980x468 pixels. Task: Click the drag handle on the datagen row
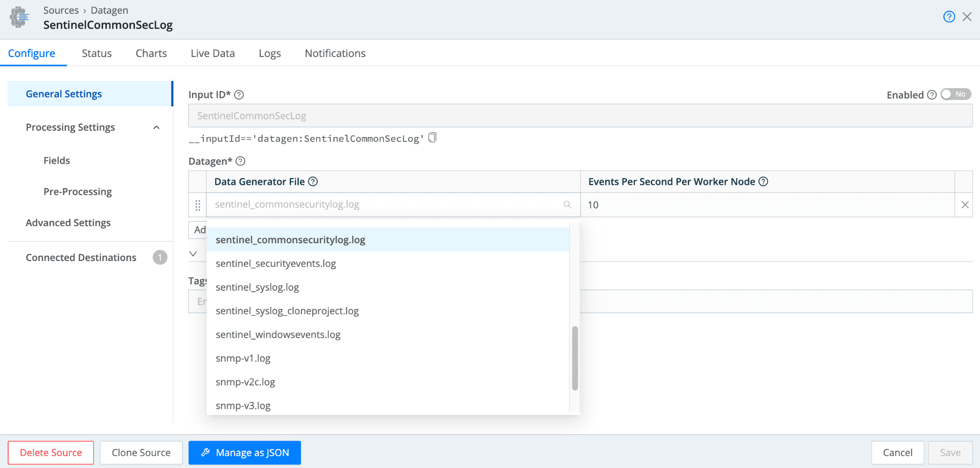pyautogui.click(x=198, y=205)
